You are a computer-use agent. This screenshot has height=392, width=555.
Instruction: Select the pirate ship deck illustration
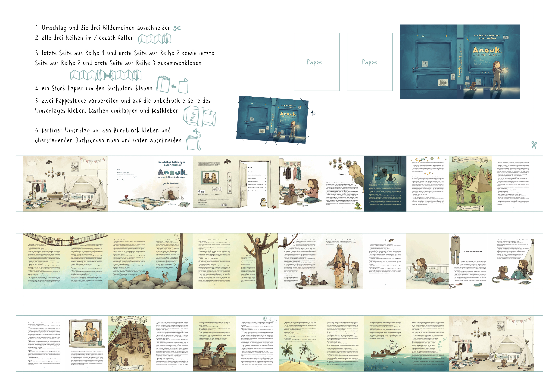point(129,343)
